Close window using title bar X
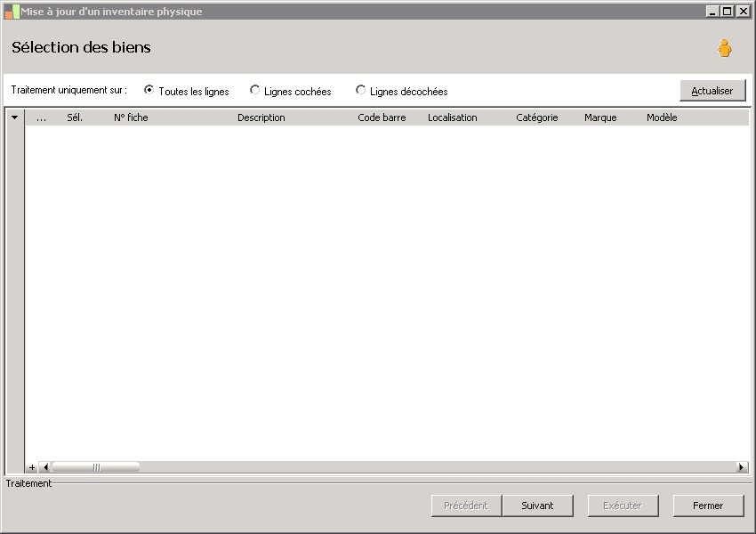756x534 pixels. click(743, 11)
